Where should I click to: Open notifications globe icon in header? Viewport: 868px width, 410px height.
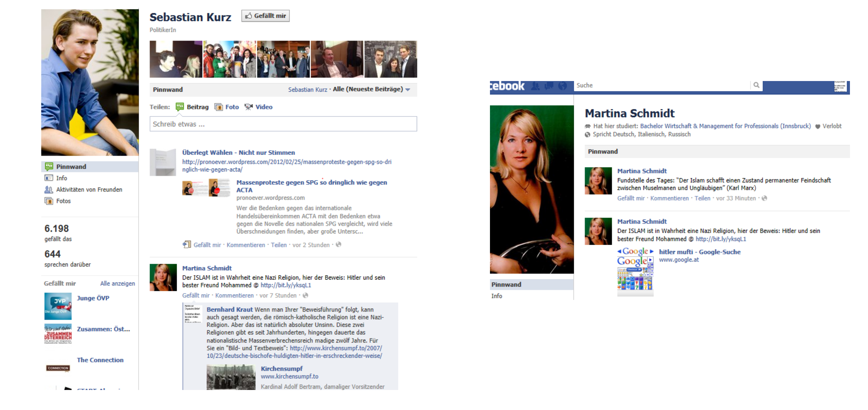(563, 86)
